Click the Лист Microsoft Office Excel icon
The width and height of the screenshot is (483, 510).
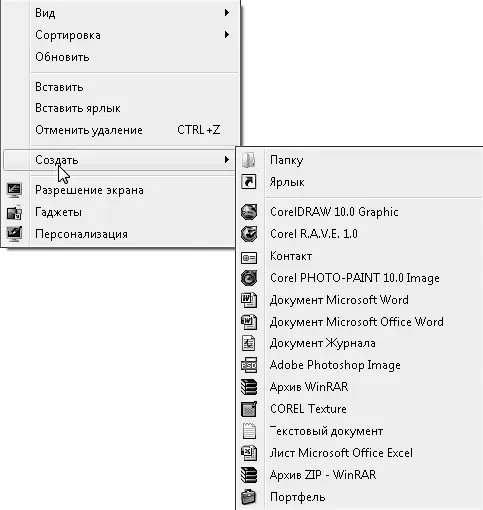pos(249,453)
